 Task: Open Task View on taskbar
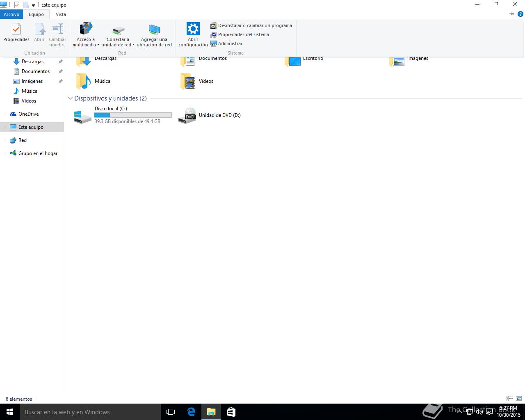click(x=171, y=412)
